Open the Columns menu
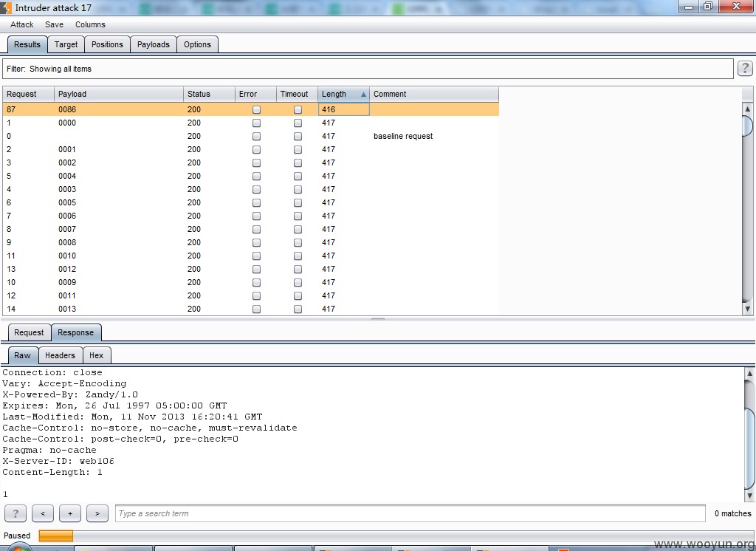 pos(90,24)
